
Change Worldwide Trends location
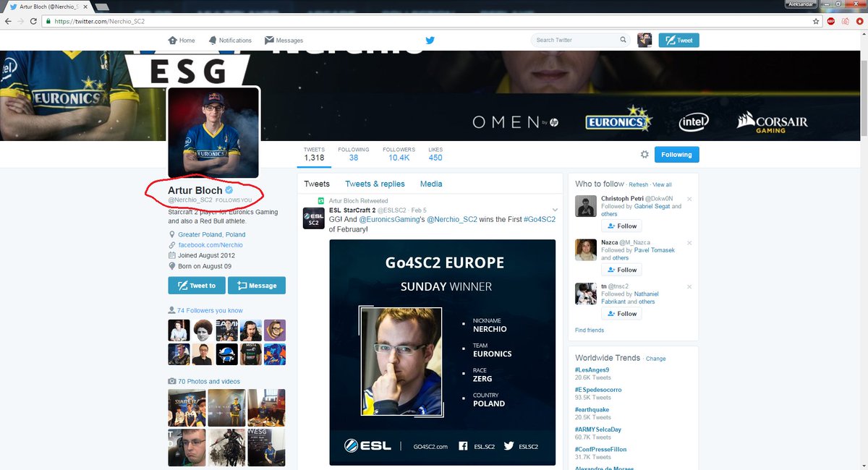(655, 359)
